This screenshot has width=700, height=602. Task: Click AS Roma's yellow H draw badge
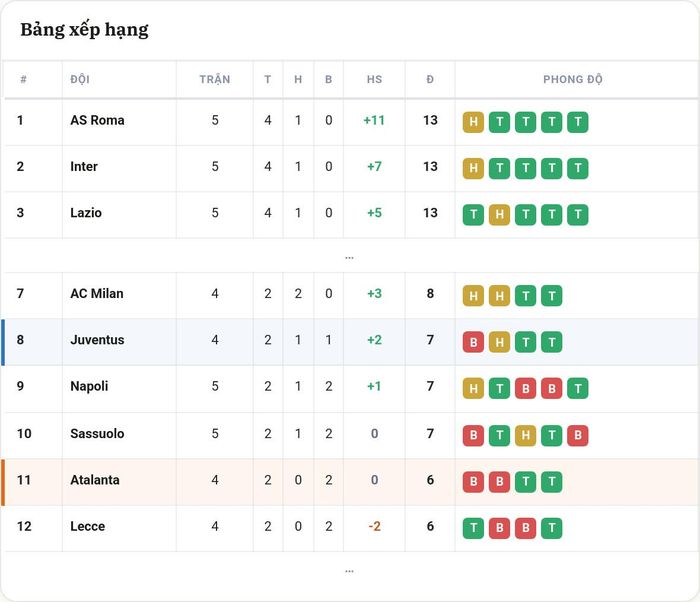(x=473, y=122)
